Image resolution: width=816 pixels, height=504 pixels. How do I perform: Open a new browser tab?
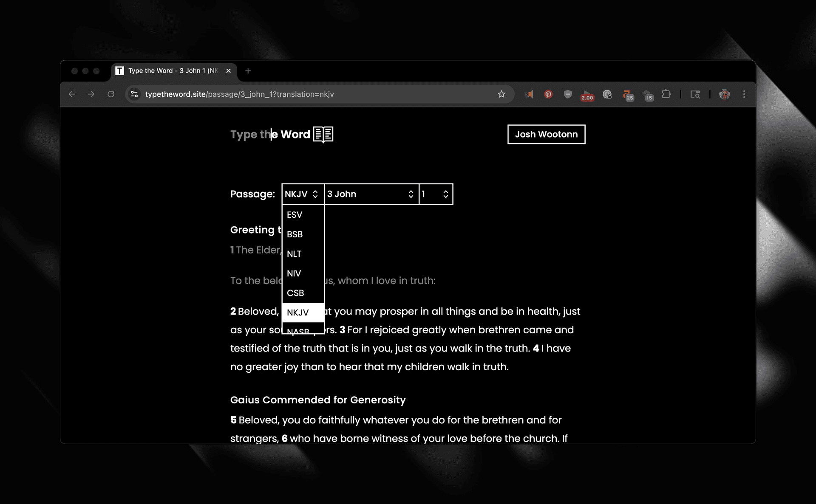[x=248, y=71]
